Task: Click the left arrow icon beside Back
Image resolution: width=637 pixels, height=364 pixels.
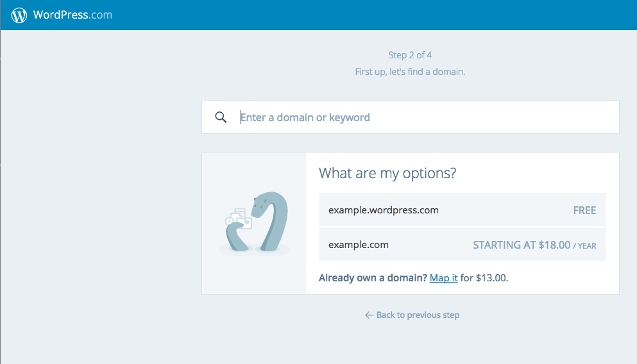Action: pyautogui.click(x=369, y=315)
